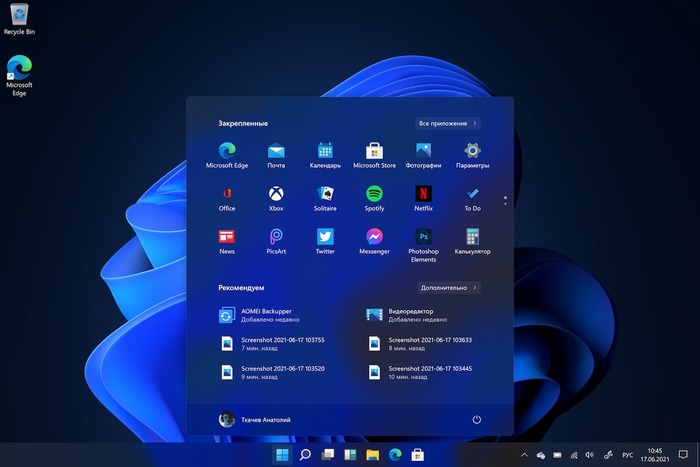Select the Microsoft Edge desktop shortcut
This screenshot has height=467, width=700.
[19, 75]
